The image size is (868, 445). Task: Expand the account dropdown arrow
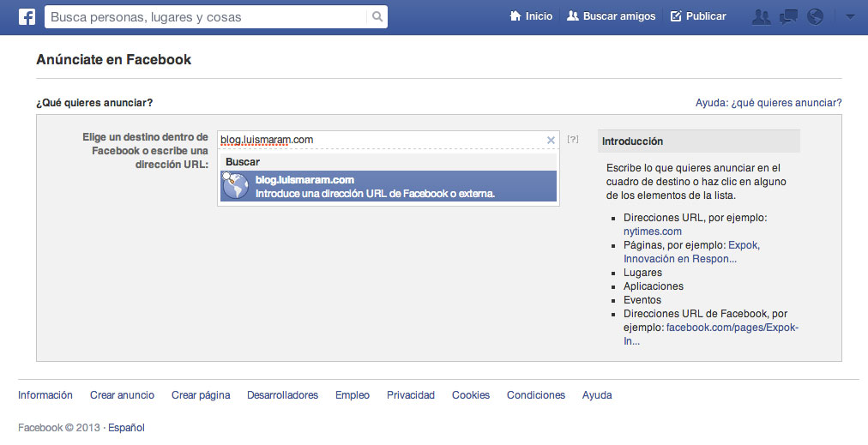849,16
